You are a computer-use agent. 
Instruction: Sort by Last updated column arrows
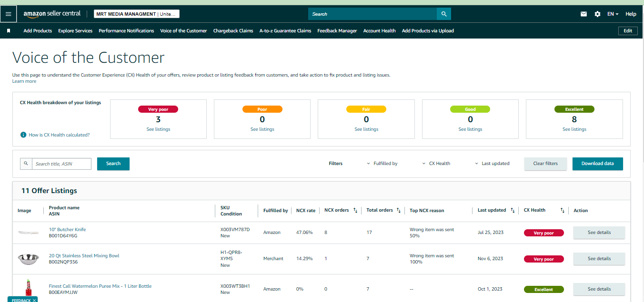click(513, 210)
